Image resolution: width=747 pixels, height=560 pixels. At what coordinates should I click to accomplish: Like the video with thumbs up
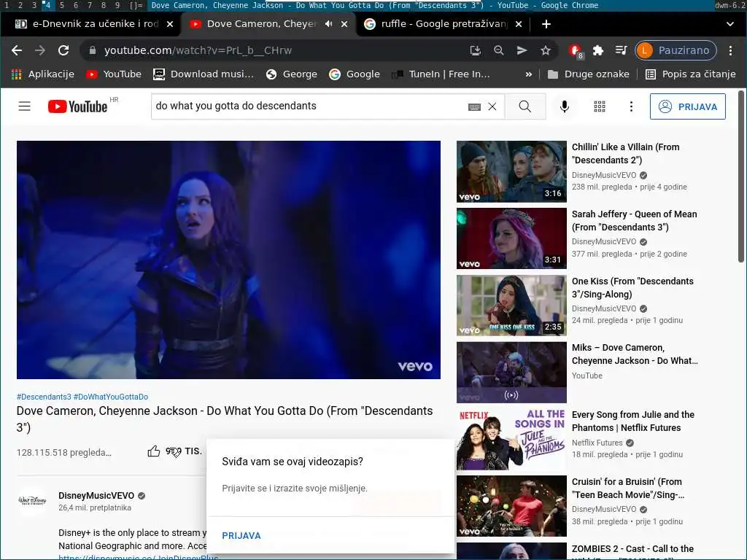pos(153,451)
